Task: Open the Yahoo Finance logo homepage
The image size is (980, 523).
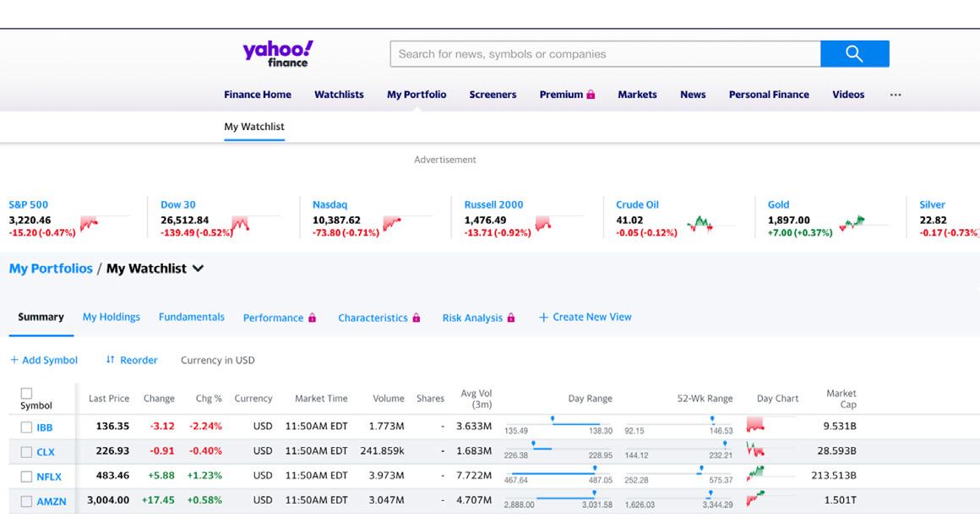Action: coord(278,54)
